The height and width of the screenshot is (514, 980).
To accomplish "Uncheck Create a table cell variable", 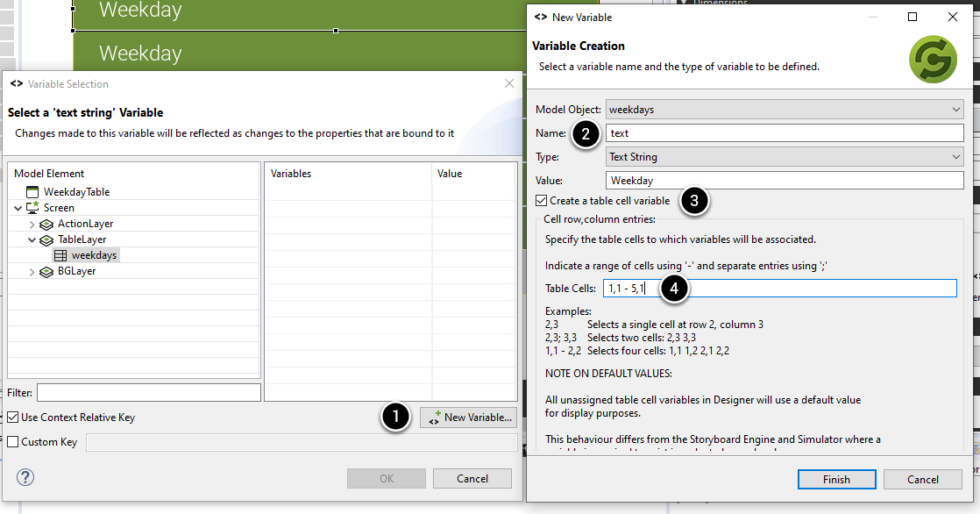I will (x=542, y=200).
